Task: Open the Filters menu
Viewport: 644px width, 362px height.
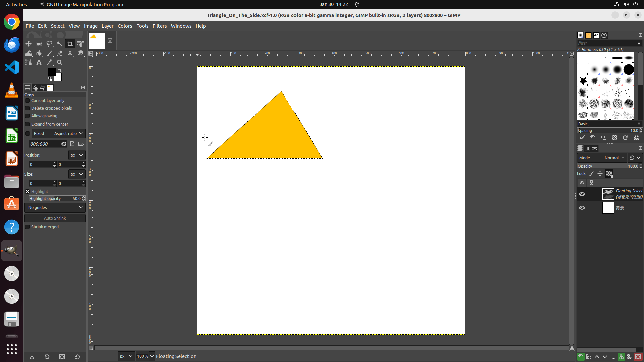Action: (159, 26)
